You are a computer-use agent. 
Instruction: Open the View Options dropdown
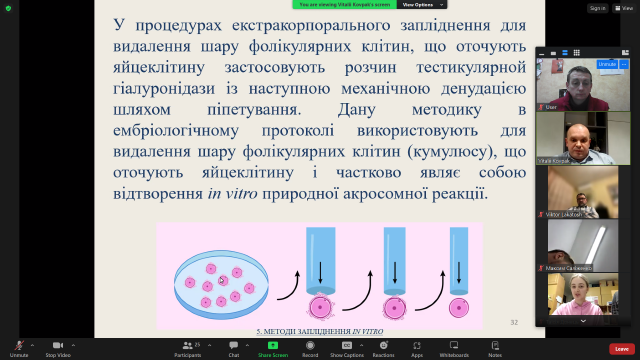(422, 4)
